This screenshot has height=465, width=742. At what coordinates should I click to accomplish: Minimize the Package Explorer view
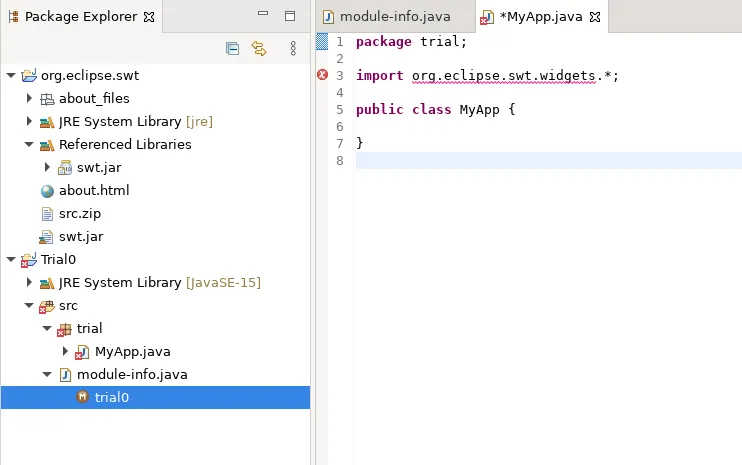[x=263, y=14]
